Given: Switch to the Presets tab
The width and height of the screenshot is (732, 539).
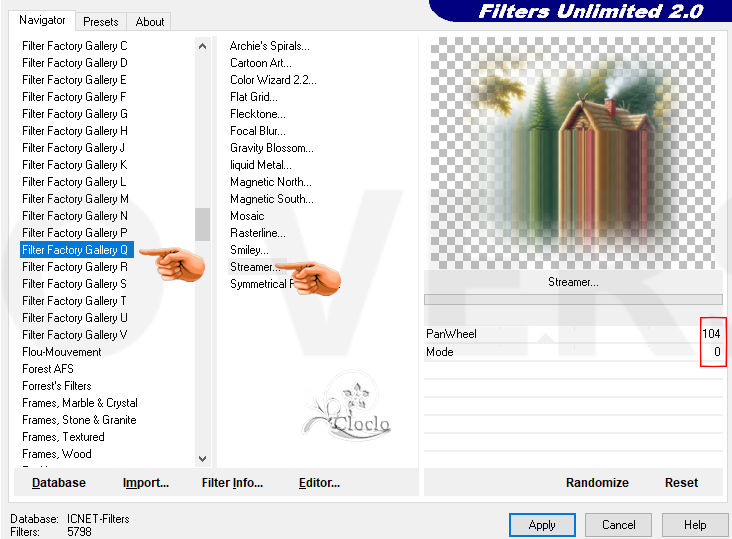Looking at the screenshot, I should (x=100, y=21).
